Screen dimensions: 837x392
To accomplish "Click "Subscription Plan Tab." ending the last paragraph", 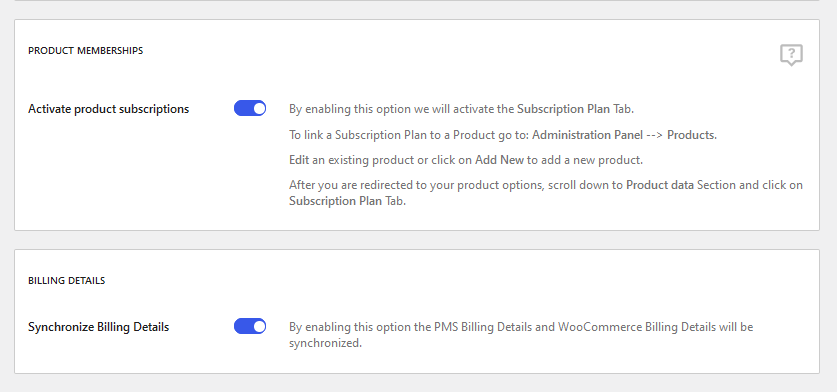I will coord(348,201).
